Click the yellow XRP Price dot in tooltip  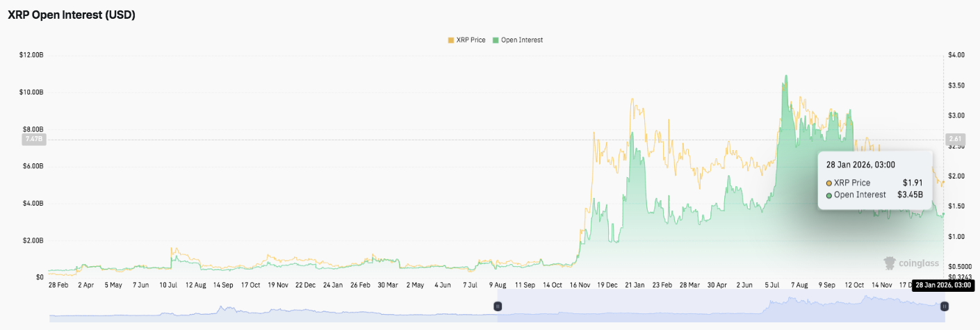click(829, 183)
